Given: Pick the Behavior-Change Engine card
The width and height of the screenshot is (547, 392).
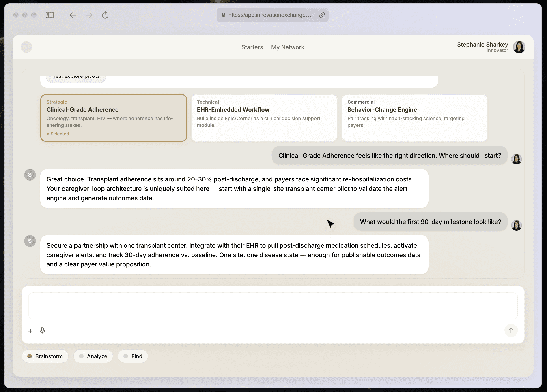Looking at the screenshot, I should 414,118.
